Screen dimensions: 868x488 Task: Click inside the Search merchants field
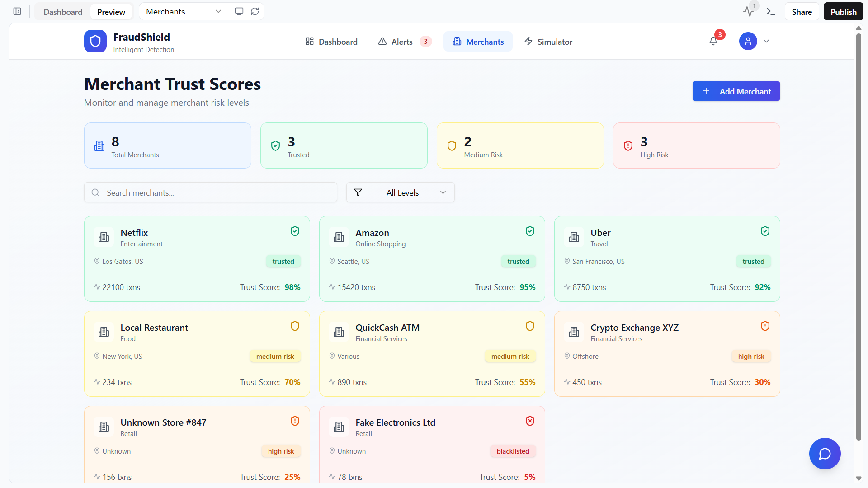pyautogui.click(x=210, y=192)
